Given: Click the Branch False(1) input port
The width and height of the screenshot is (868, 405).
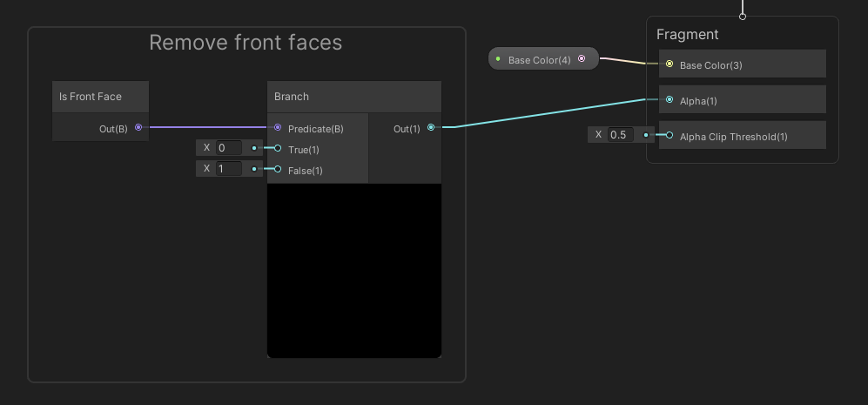Looking at the screenshot, I should pyautogui.click(x=278, y=170).
